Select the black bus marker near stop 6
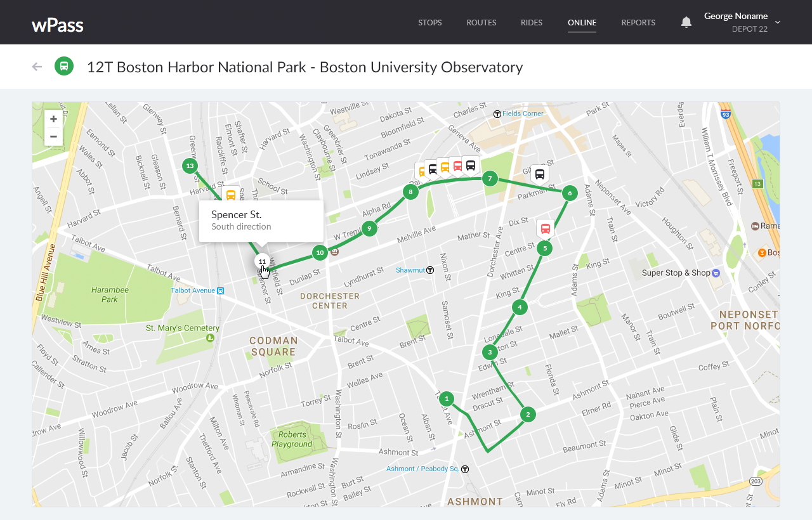Image resolution: width=812 pixels, height=520 pixels. [539, 174]
